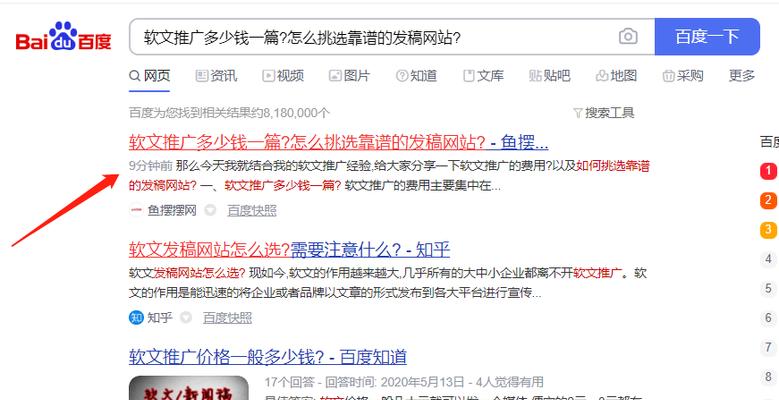
Task: Click the 知乎 round site icon
Action: tap(136, 318)
